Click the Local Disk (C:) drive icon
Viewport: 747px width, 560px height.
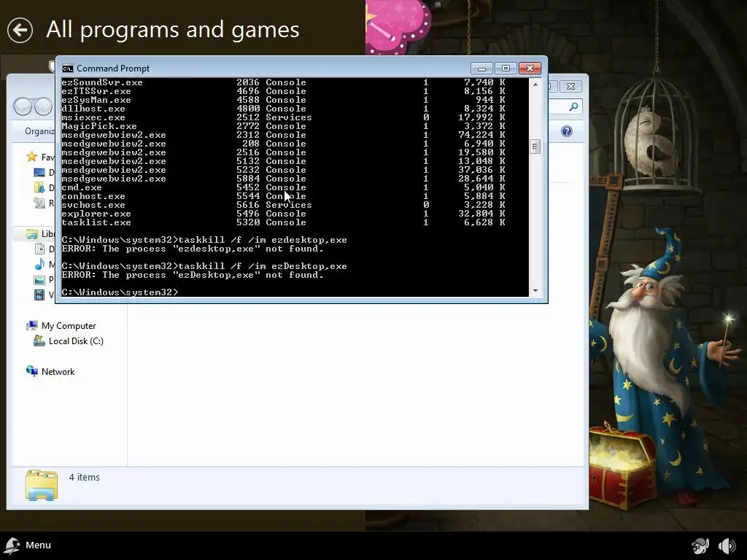(x=39, y=341)
